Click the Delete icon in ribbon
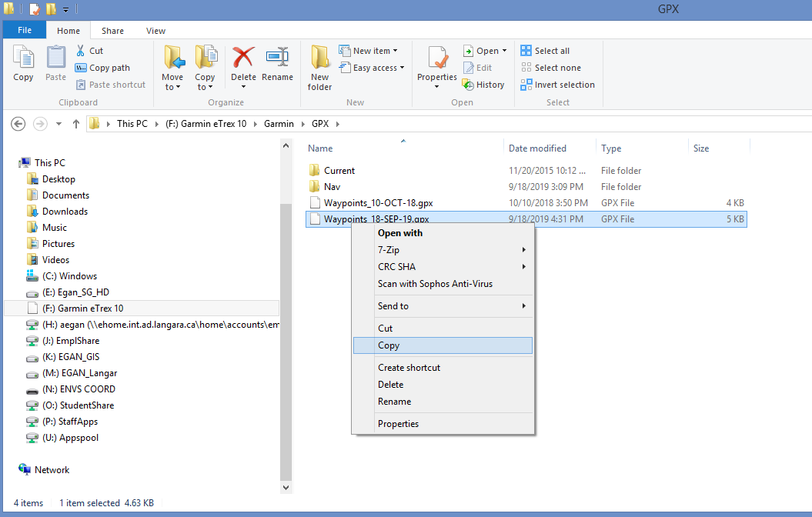Viewport: 812px width, 517px height. (243, 58)
